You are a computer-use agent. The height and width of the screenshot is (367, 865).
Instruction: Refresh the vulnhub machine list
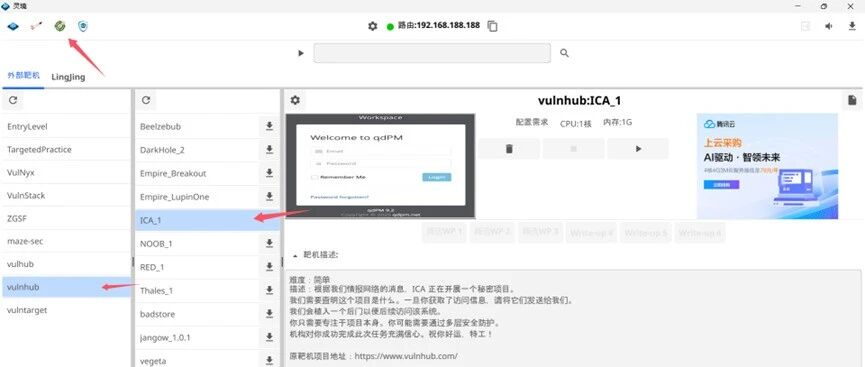(146, 100)
